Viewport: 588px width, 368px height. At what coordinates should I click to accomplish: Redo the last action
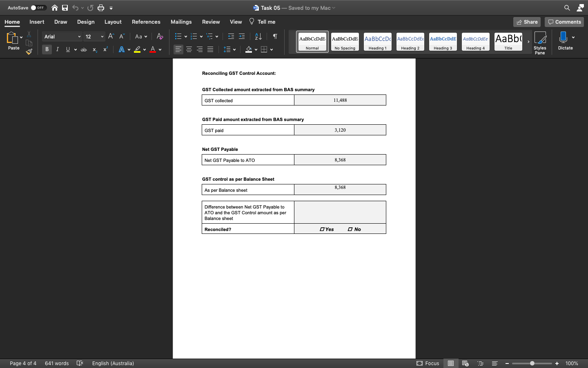coord(90,8)
